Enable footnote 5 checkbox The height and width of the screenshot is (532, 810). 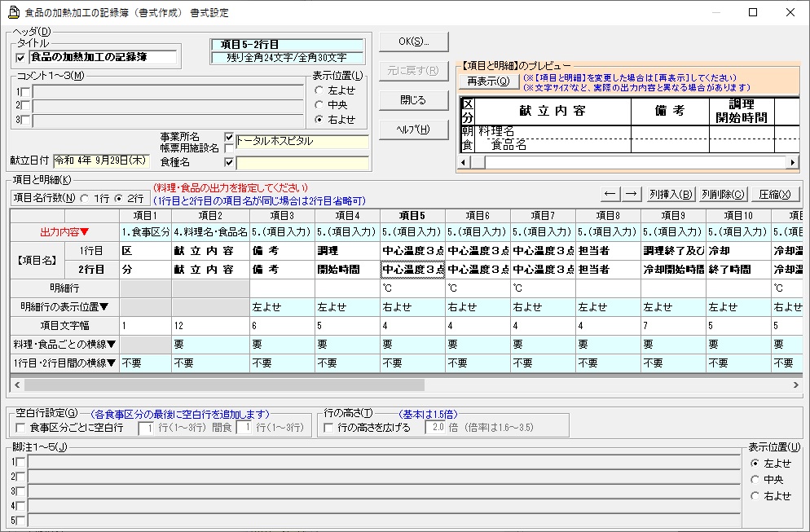coord(20,520)
